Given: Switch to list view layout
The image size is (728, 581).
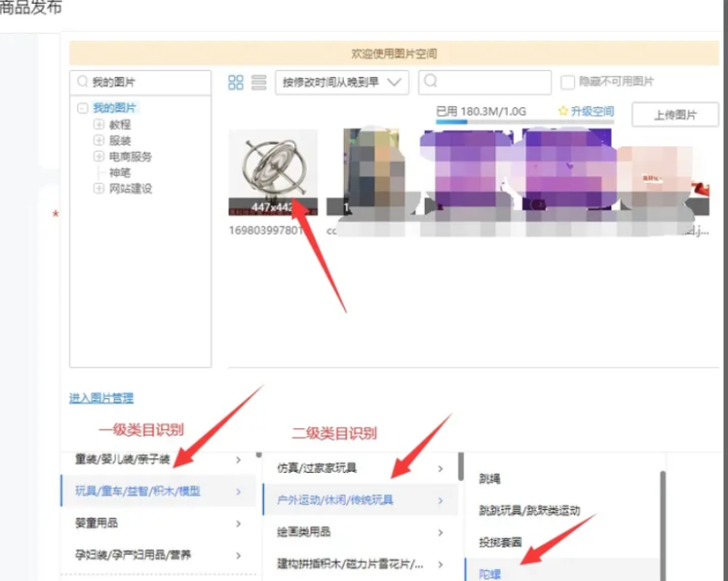Looking at the screenshot, I should 256,82.
